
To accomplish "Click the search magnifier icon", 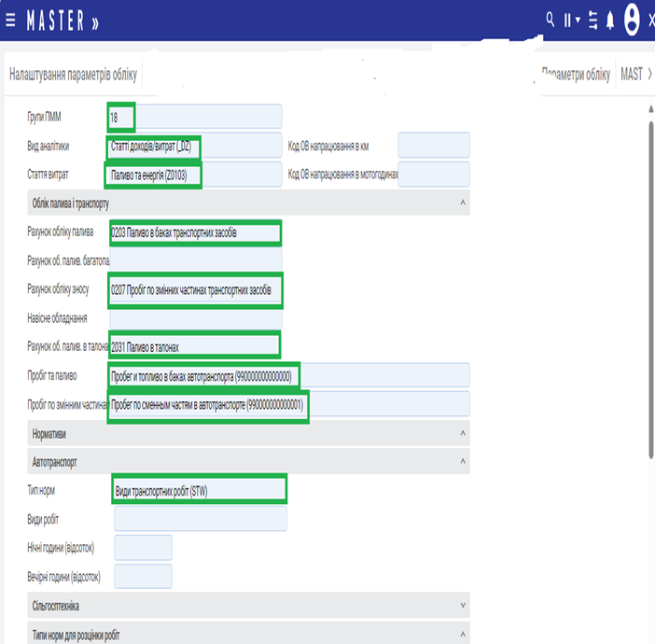I will [550, 19].
